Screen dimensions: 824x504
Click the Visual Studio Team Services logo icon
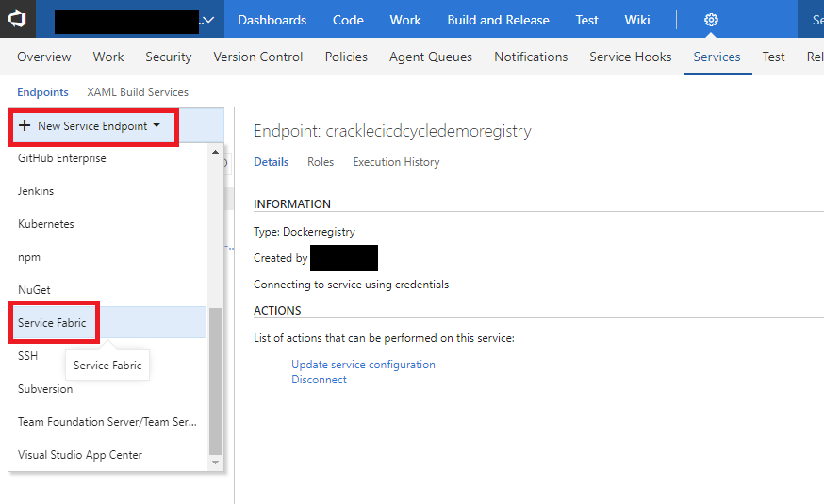coord(17,20)
